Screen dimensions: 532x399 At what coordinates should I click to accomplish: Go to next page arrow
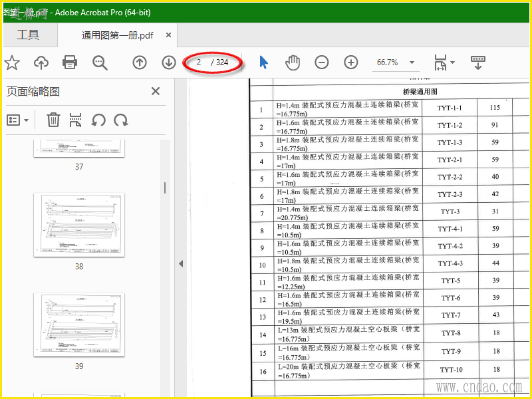(169, 63)
